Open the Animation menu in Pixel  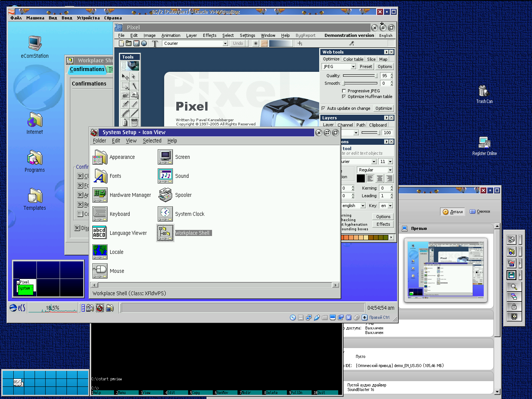point(171,35)
